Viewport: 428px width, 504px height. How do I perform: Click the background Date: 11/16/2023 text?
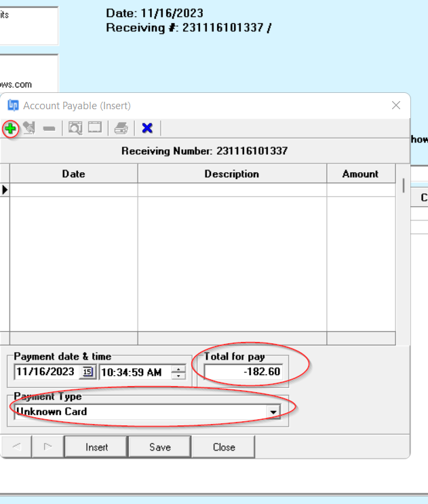[155, 13]
